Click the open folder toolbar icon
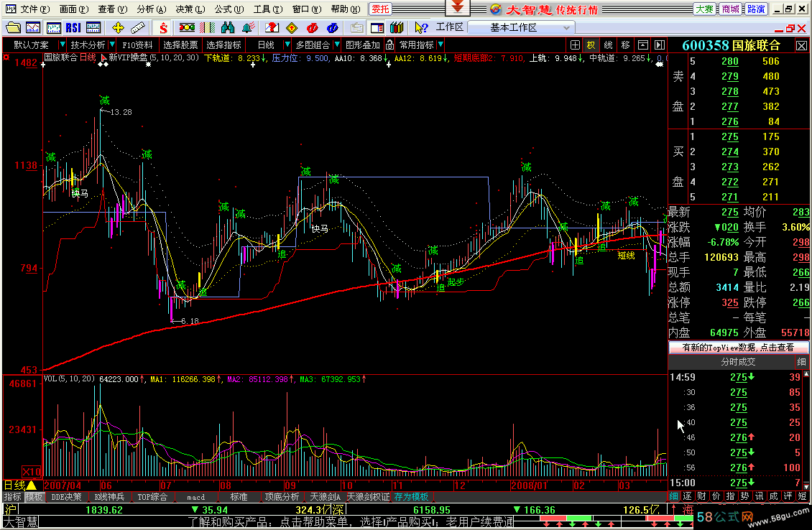The width and height of the screenshot is (812, 530). [12, 27]
